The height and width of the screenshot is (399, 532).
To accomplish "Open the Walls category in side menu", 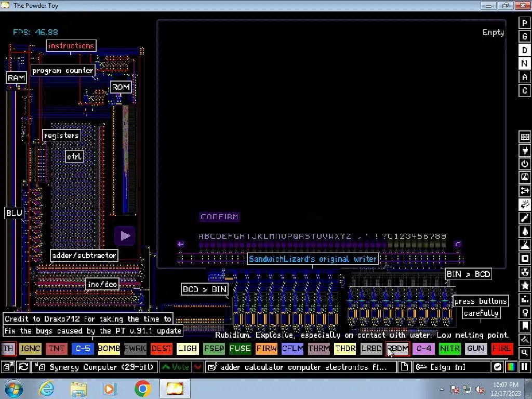I will 525,137.
